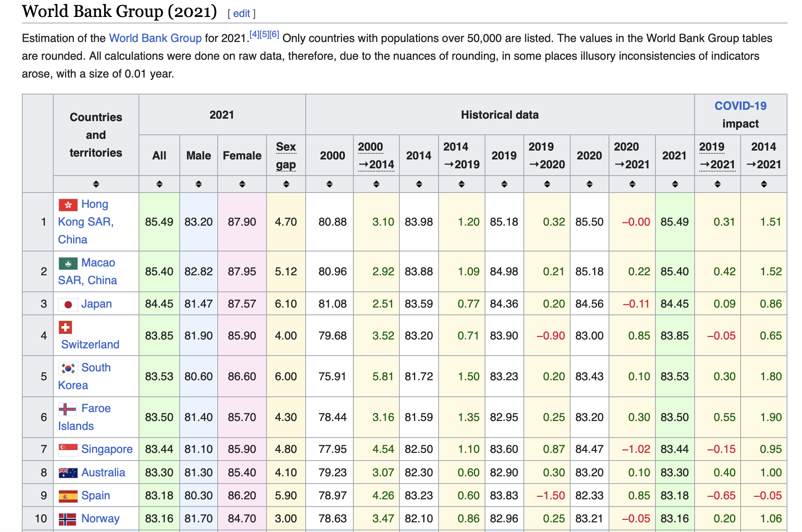Click the Japan flag icon
Screen dimensions: 802x532
click(x=68, y=304)
